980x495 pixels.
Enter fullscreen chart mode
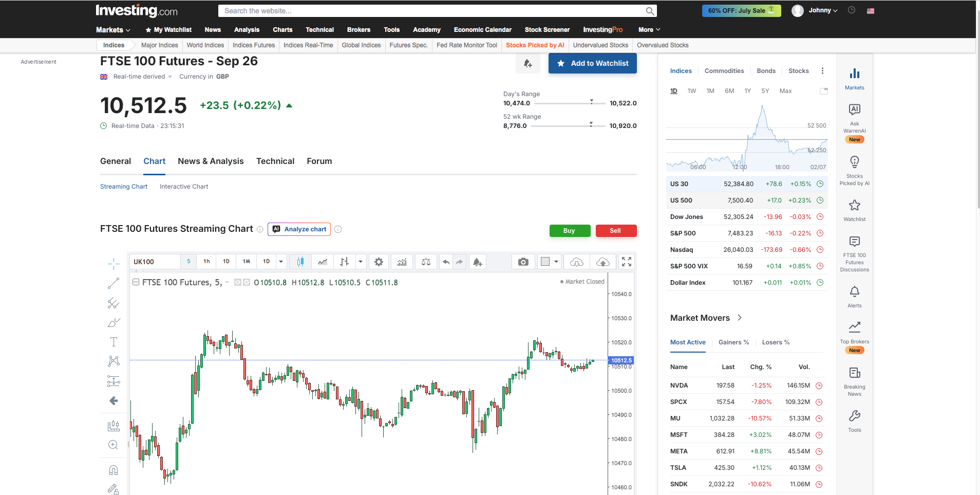tap(627, 262)
